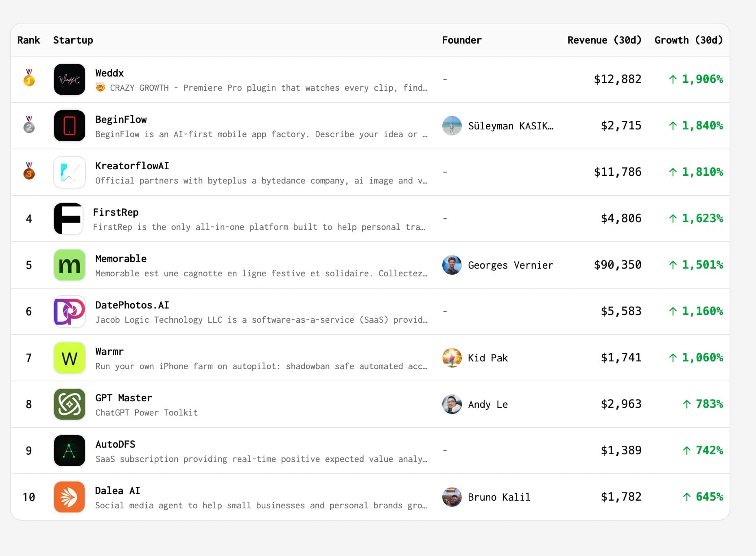Select the FirstRep logo icon
Image resolution: width=756 pixels, height=556 pixels.
click(69, 219)
